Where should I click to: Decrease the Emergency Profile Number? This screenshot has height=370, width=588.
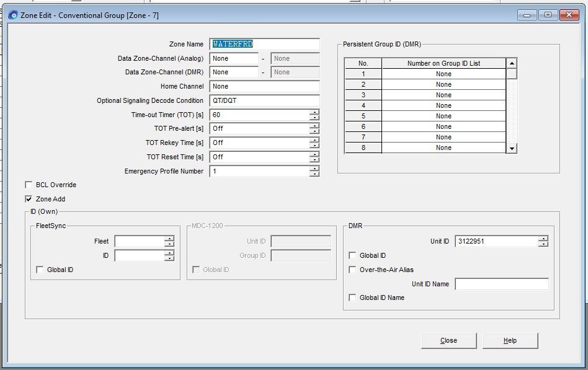pos(314,174)
